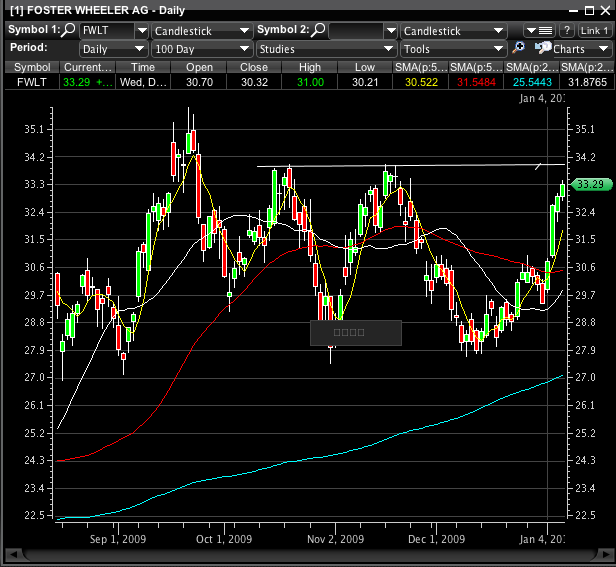616x567 pixels.
Task: Click the Charts chat bubble icon
Action: point(544,48)
